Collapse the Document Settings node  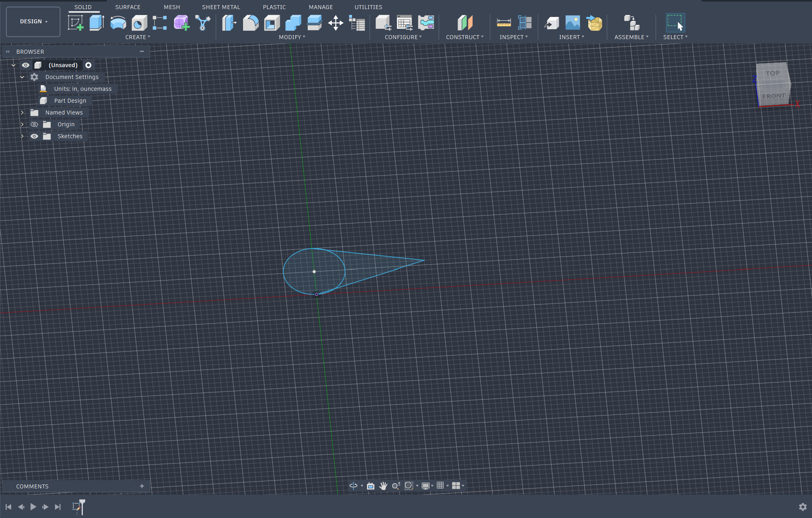click(22, 77)
